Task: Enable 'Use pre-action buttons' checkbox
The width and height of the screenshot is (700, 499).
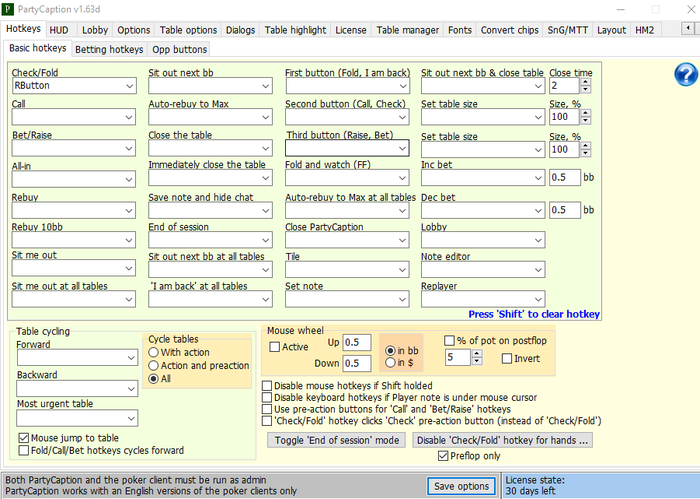Action: pyautogui.click(x=267, y=409)
